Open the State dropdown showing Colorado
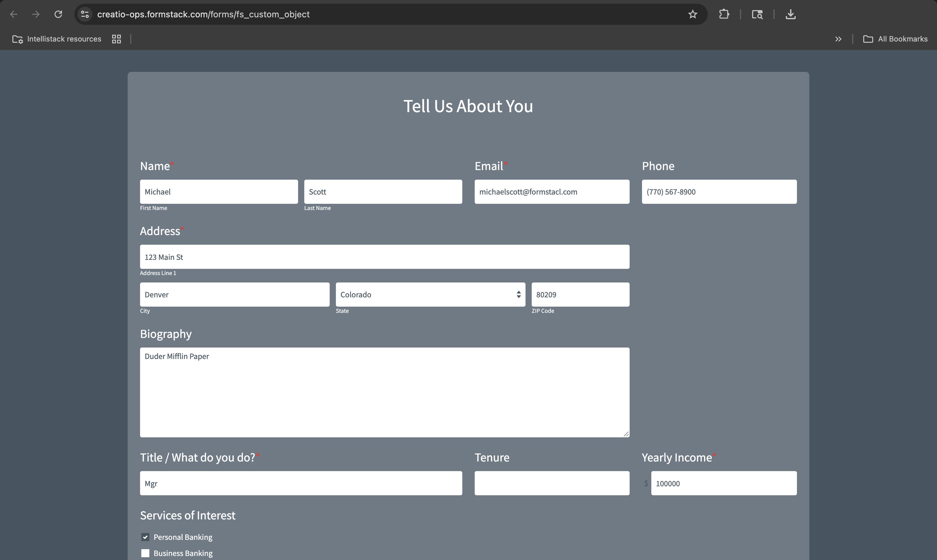 pyautogui.click(x=430, y=294)
